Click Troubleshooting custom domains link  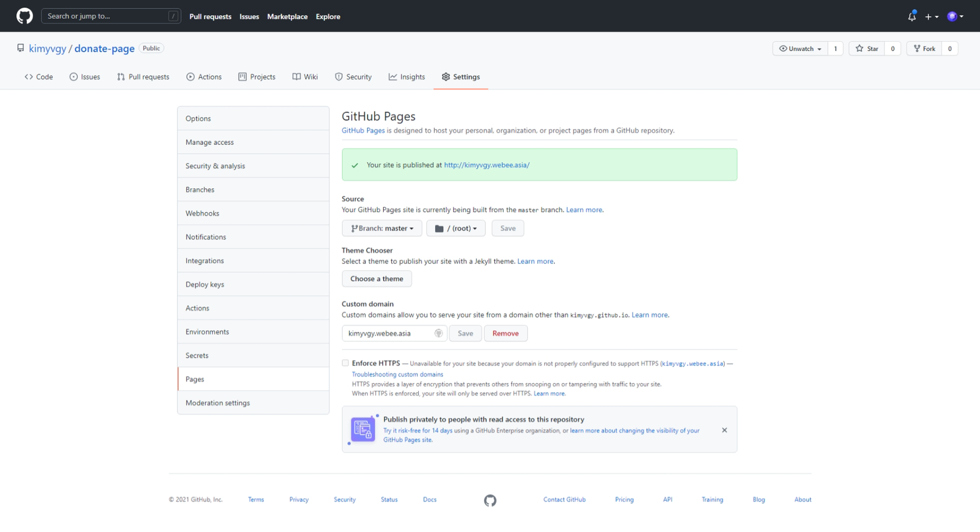coord(397,375)
